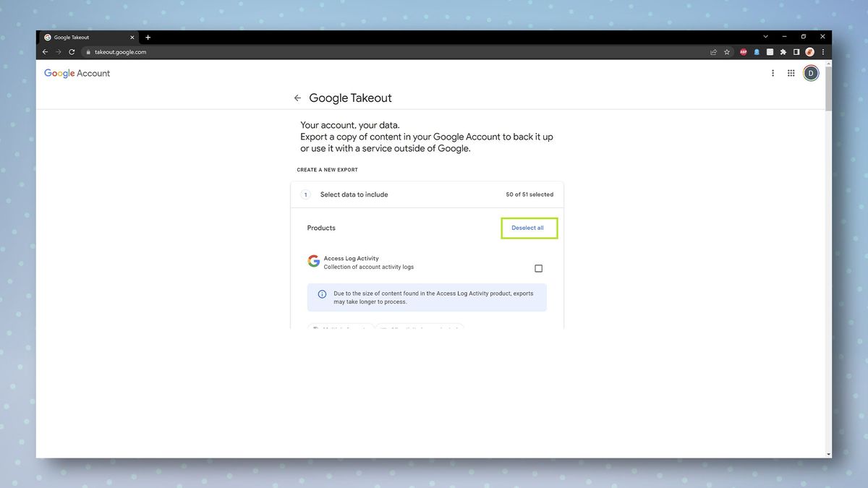Open the extensions puzzle piece menu

click(783, 52)
